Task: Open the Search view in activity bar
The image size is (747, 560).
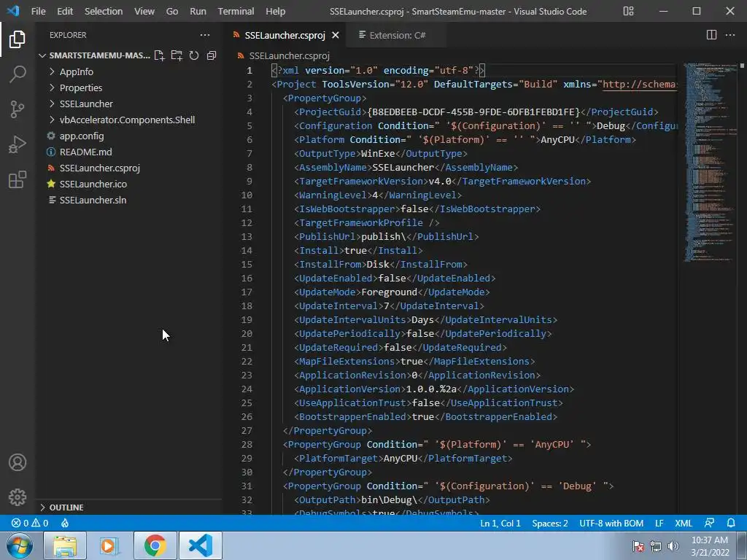Action: pyautogui.click(x=18, y=74)
